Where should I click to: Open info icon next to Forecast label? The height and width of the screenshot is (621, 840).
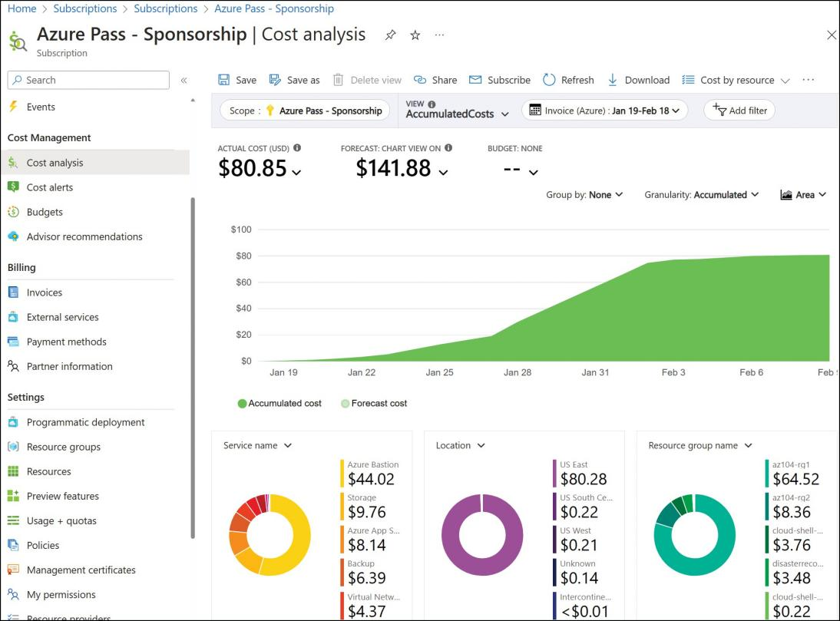(448, 147)
